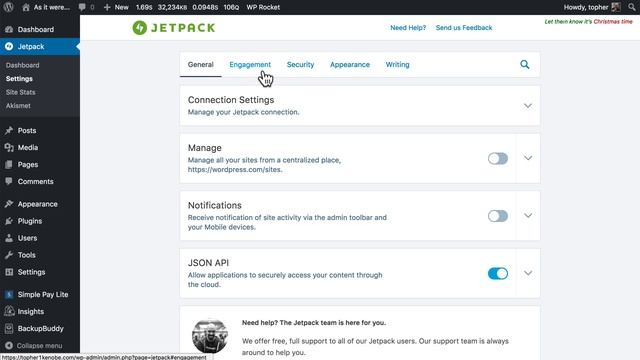Click the Dashboard gauge icon in sidebar

(9, 29)
